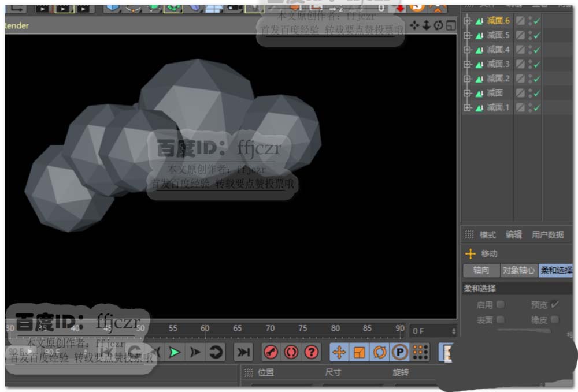Image resolution: width=578 pixels, height=392 pixels.
Task: Toggle scale keyframe recording icon
Action: tap(360, 352)
